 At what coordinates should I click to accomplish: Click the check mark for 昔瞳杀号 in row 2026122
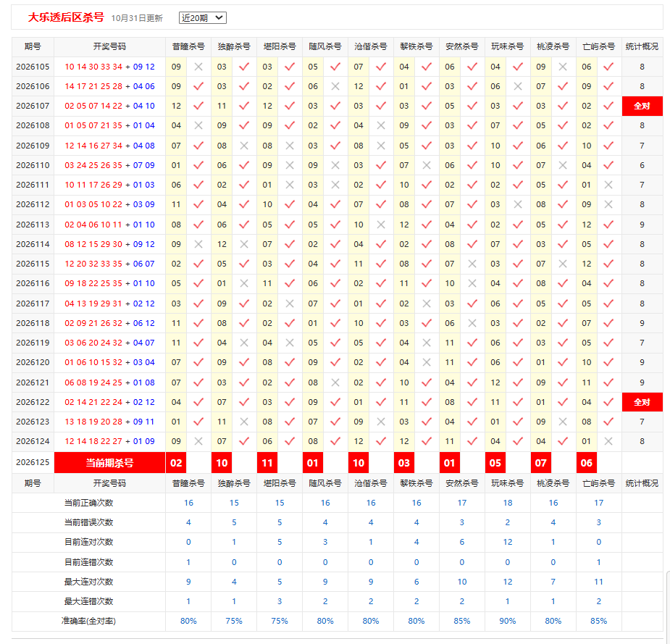198,402
